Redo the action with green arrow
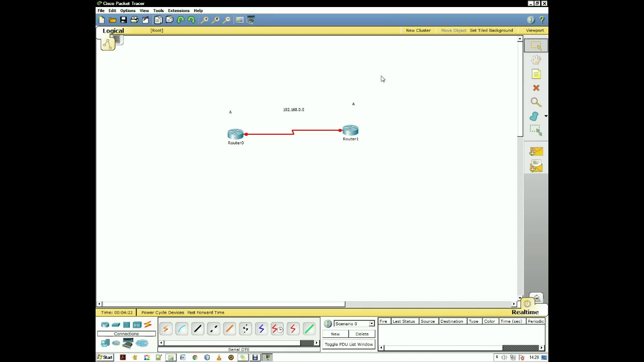The height and width of the screenshot is (362, 644). pos(191,20)
